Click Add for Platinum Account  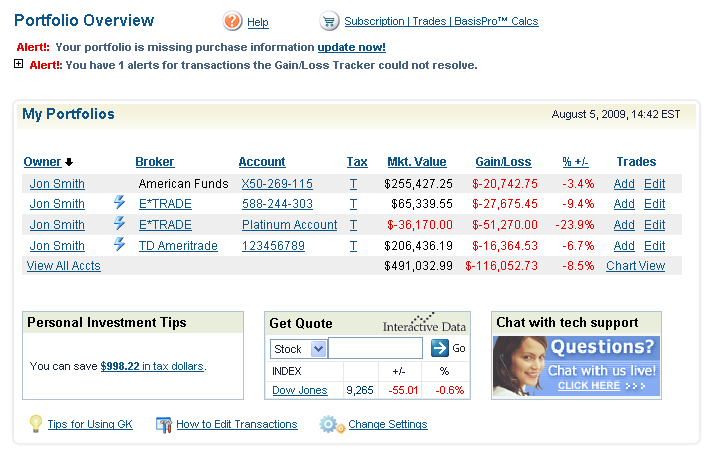click(x=624, y=225)
